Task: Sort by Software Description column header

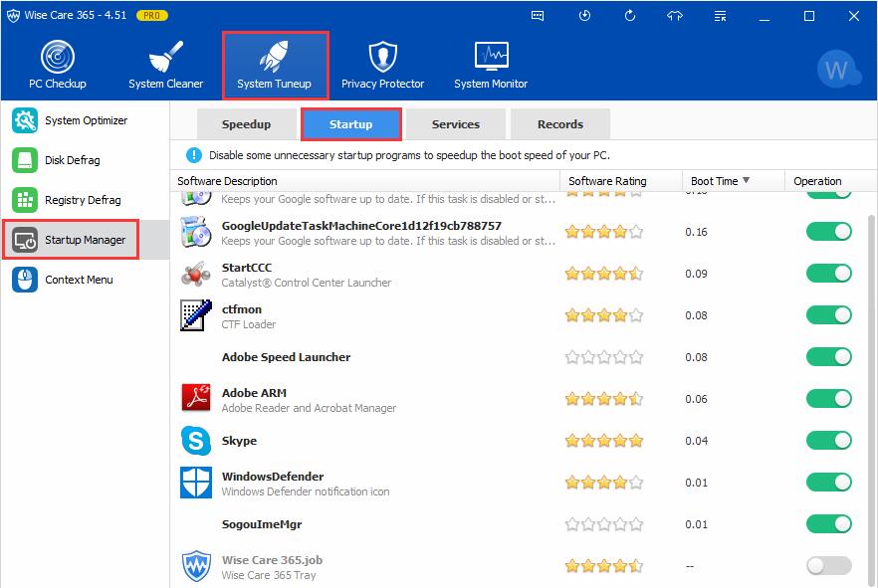Action: click(364, 181)
